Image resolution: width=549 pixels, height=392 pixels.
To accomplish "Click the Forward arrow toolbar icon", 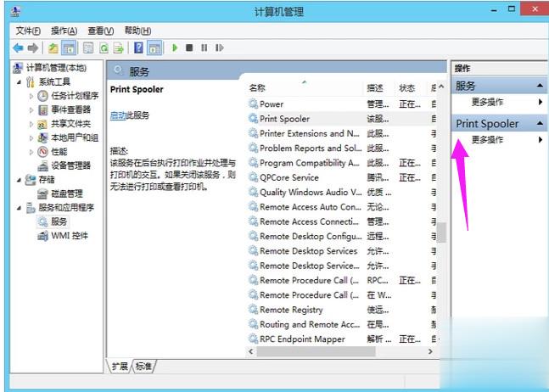I will tap(33, 48).
